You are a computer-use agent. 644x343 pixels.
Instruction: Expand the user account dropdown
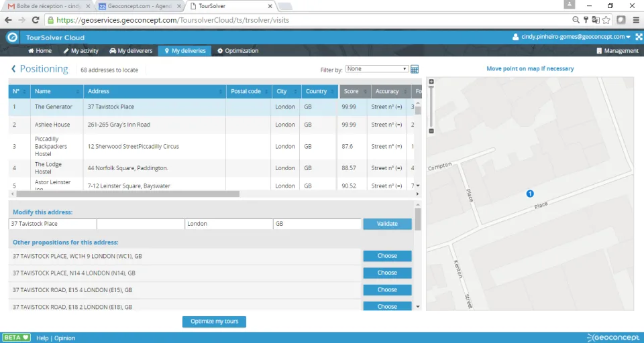tap(572, 37)
